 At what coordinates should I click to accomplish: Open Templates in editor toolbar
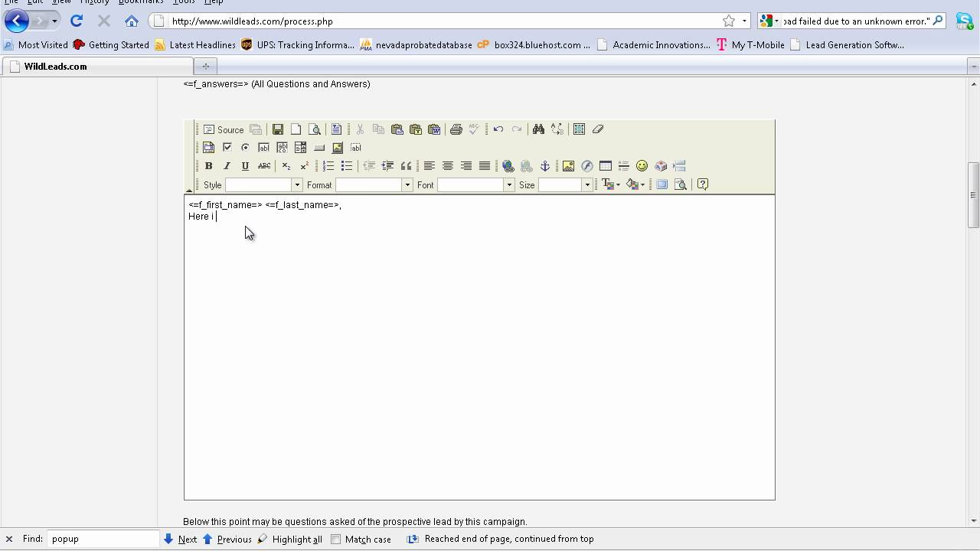click(x=336, y=129)
